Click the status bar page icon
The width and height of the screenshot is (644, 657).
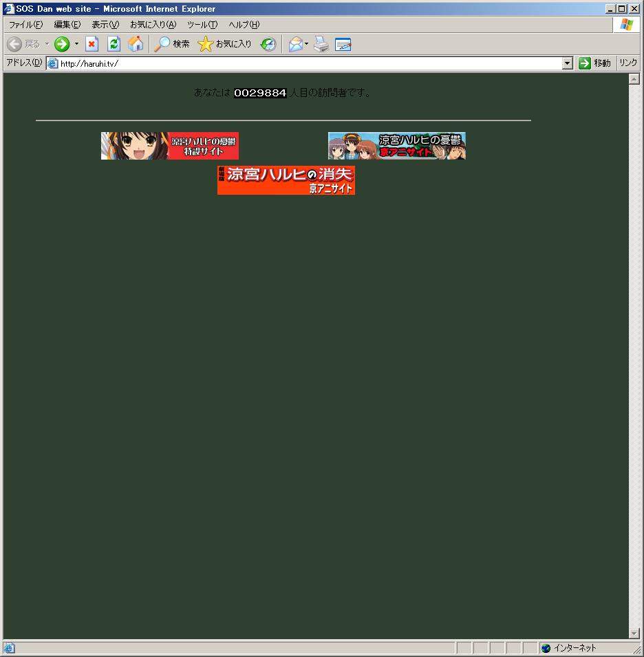click(9, 648)
